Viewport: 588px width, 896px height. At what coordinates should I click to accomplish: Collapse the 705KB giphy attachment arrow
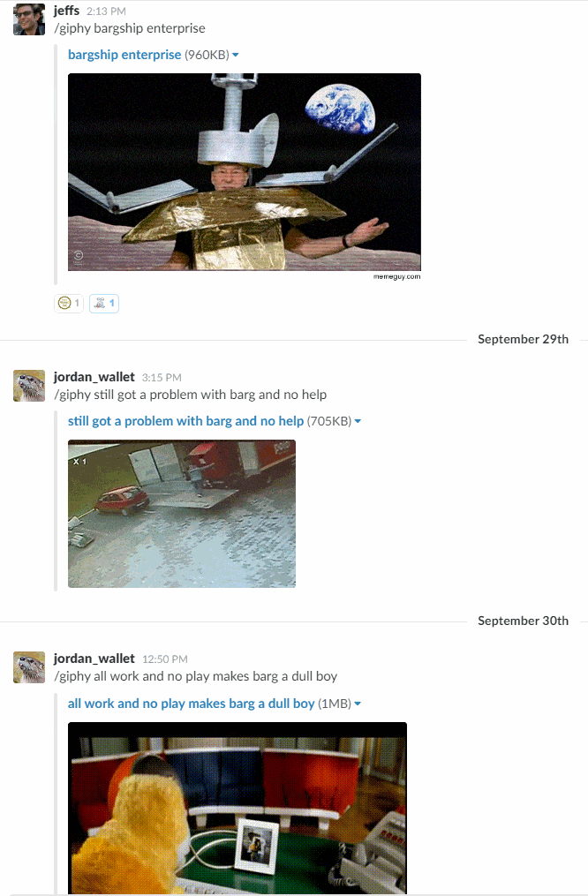[358, 422]
